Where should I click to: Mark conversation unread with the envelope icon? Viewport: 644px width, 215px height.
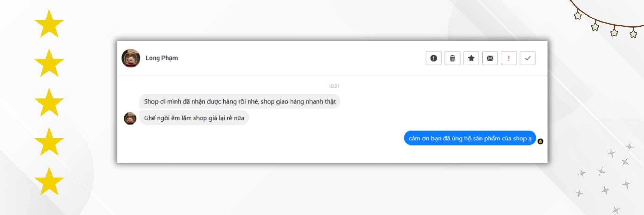pyautogui.click(x=490, y=58)
